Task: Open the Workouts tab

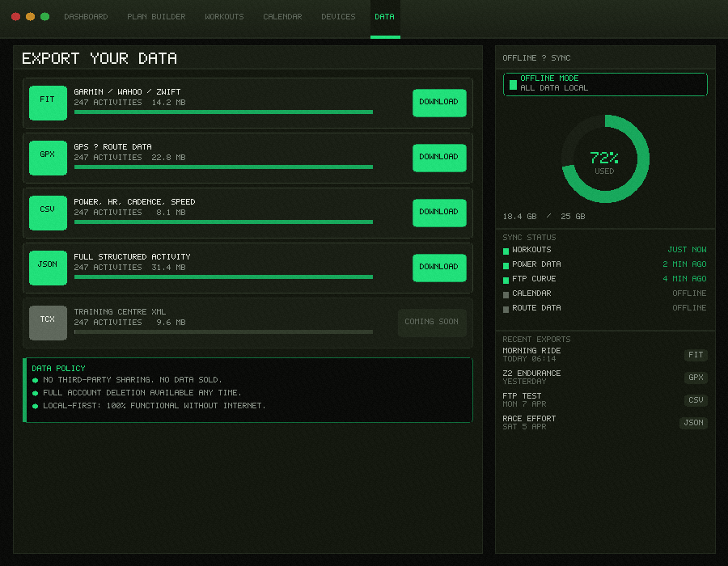Action: 224,17
